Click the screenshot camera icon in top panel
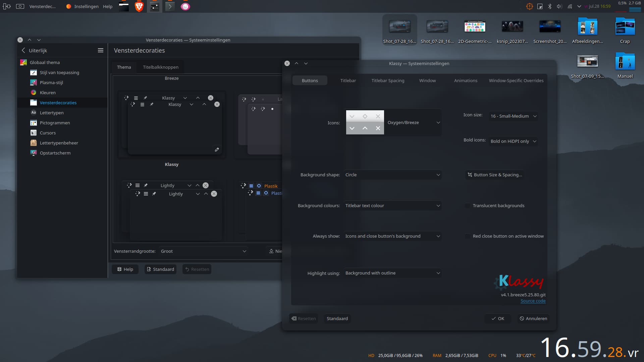The image size is (644, 362). 20,6
